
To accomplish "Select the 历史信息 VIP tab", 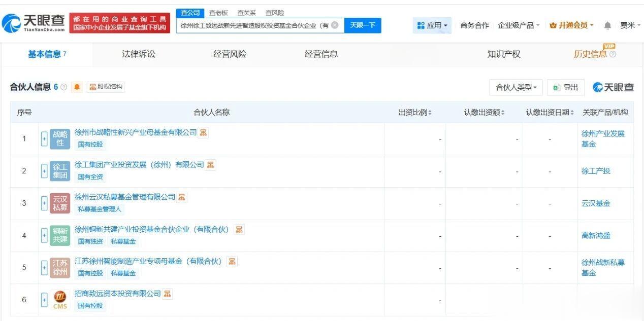I will pos(590,54).
